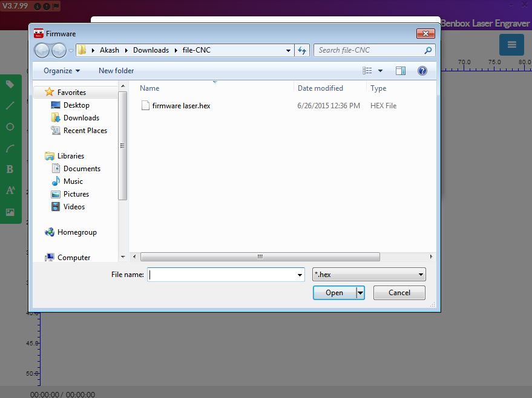532x398 pixels.
Task: Click the HEX File type cell
Action: [383, 105]
